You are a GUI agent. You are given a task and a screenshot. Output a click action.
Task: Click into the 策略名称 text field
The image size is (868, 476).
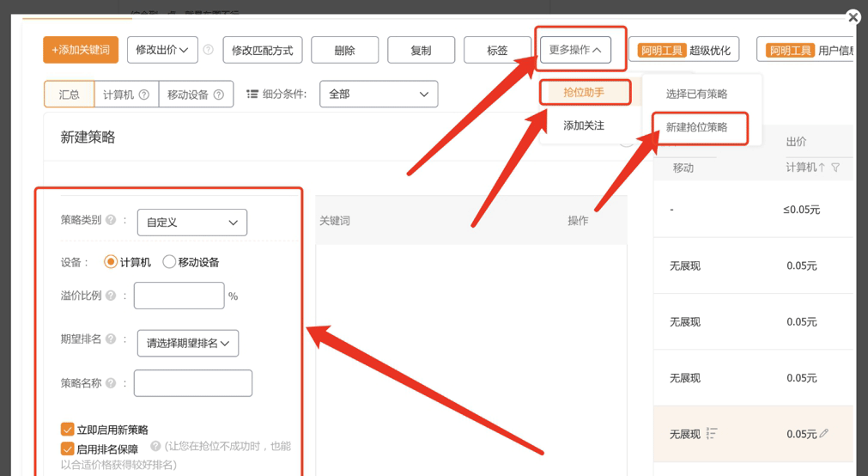pos(193,383)
